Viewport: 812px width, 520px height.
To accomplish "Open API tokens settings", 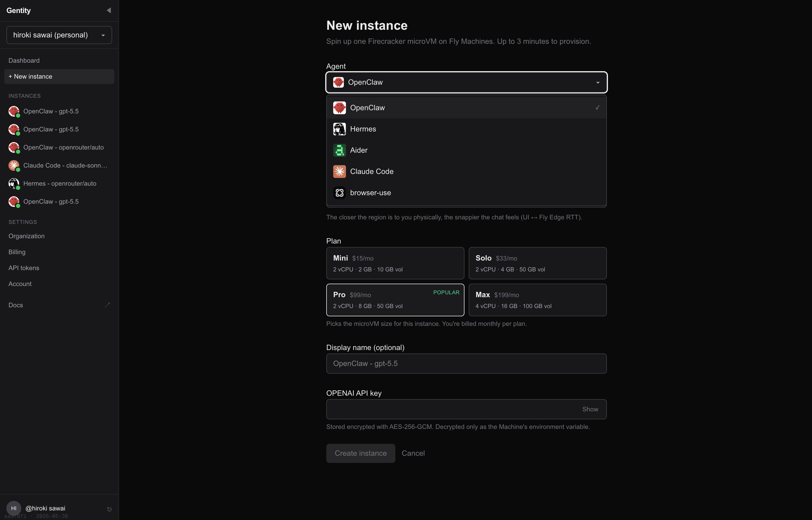I will (59, 268).
